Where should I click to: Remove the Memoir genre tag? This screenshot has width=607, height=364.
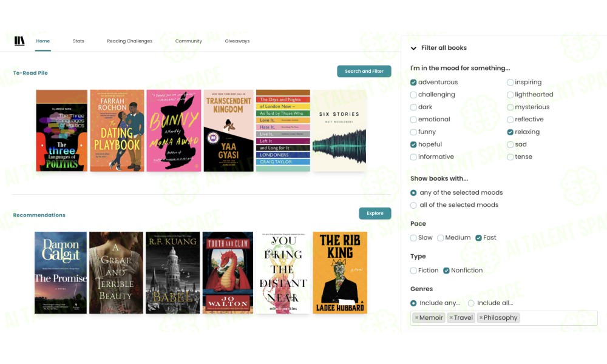pos(416,317)
